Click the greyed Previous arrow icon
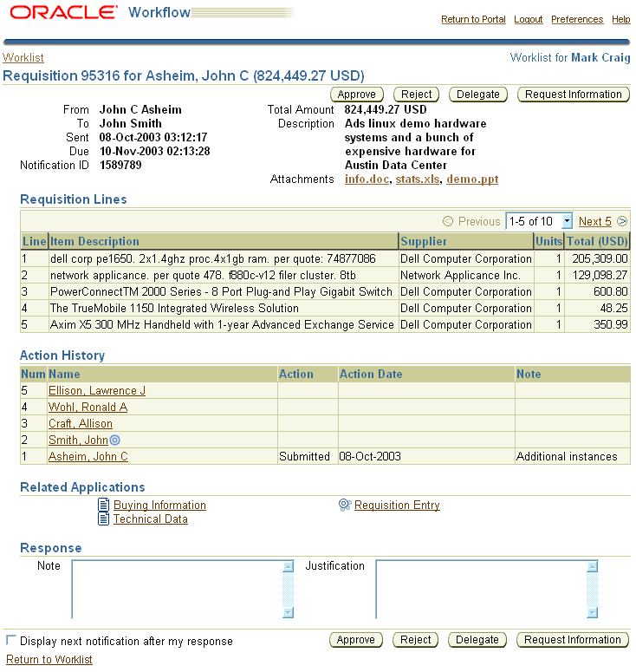The height and width of the screenshot is (672, 636). (448, 221)
